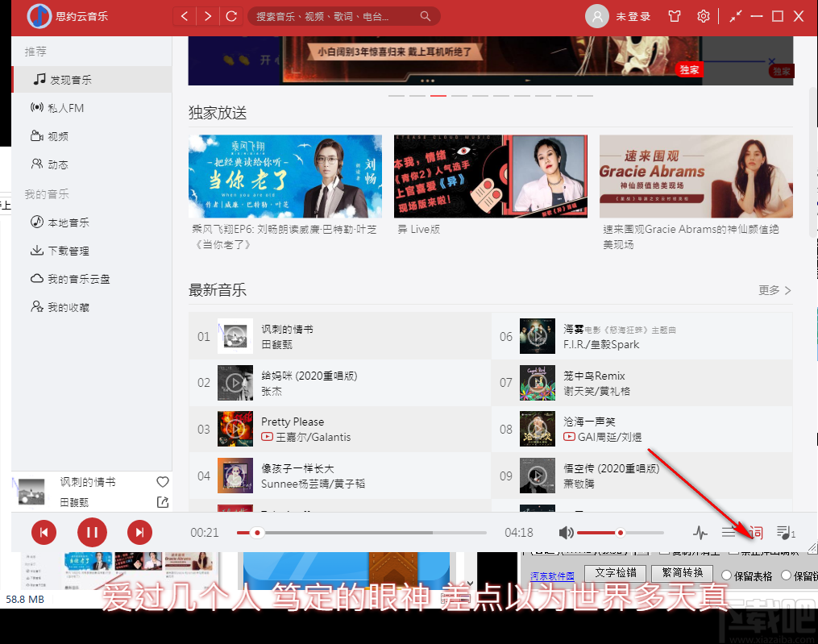Open the play mode selector icon
This screenshot has height=644, width=818.
tap(728, 532)
